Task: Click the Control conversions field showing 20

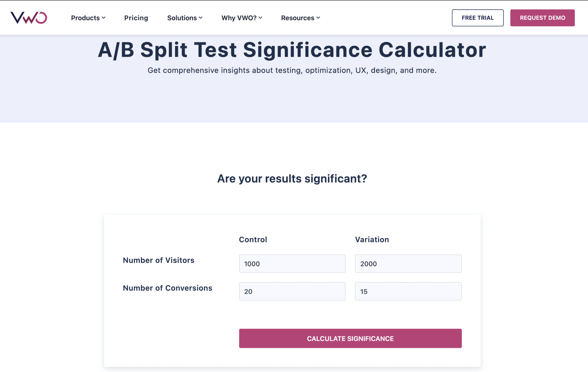Action: [292, 291]
